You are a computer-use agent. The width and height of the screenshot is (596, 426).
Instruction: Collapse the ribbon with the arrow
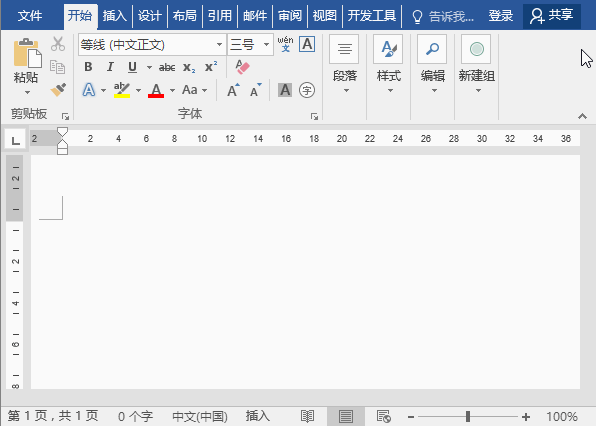click(x=582, y=116)
